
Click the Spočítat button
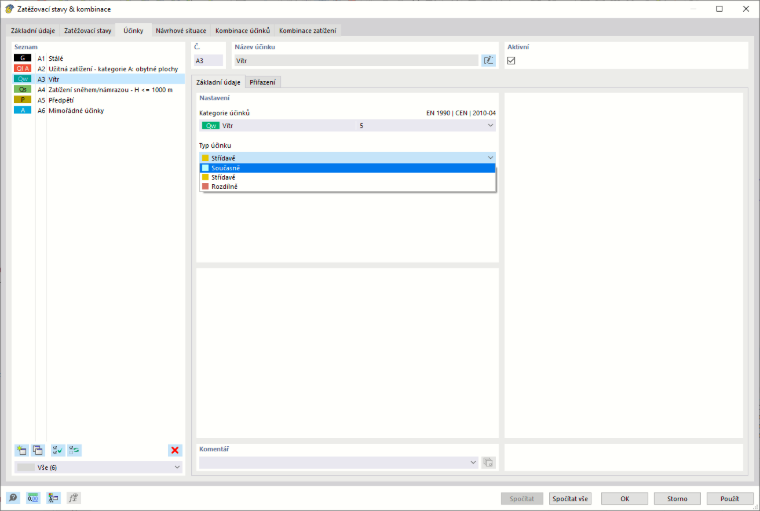522,498
